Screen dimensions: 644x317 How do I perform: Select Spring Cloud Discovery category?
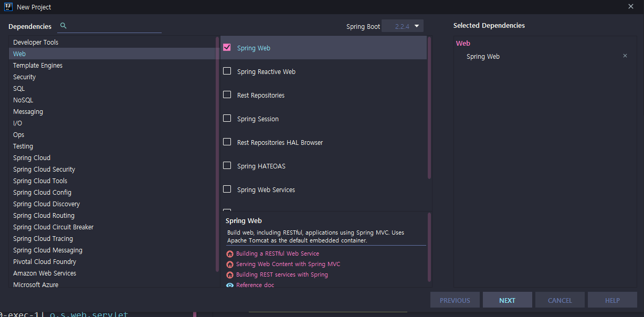tap(112, 204)
